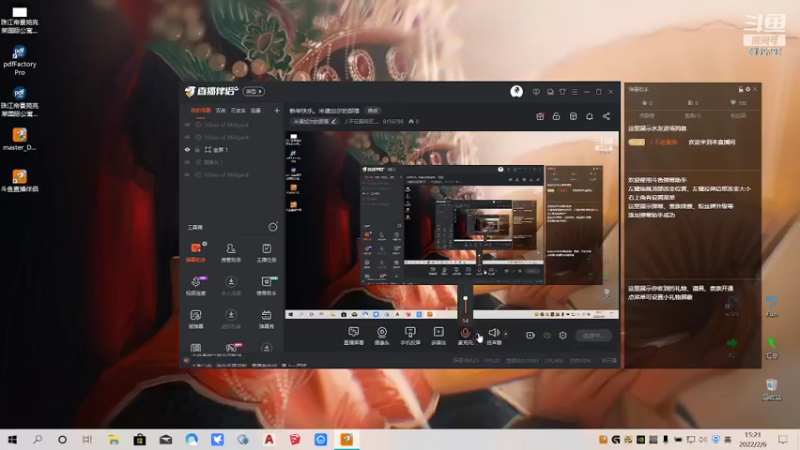Mute the microphone
800x450 pixels.
[465, 333]
